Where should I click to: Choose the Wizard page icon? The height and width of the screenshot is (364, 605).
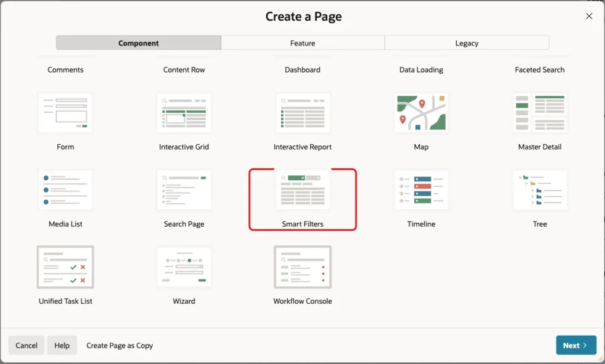[184, 267]
